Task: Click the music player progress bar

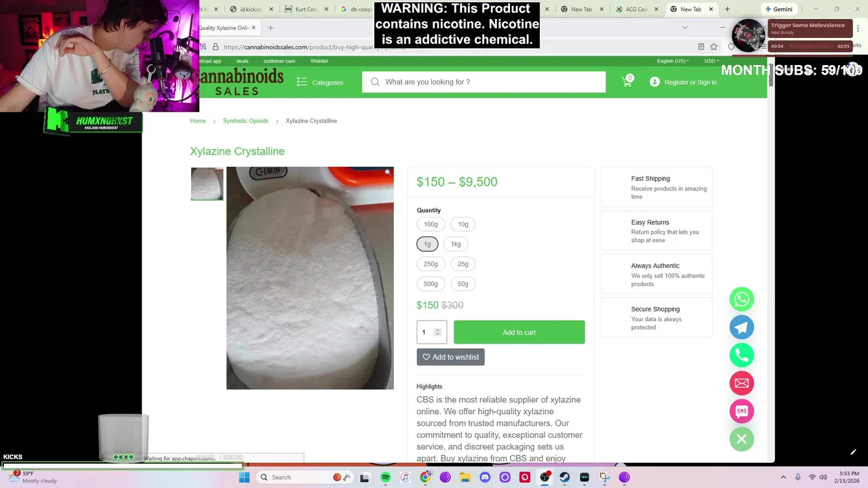Action: coord(811,46)
